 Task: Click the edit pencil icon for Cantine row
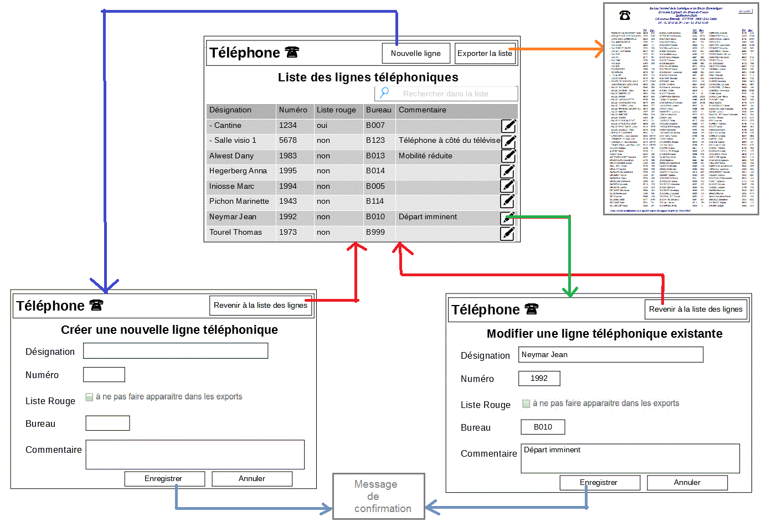[x=508, y=126]
